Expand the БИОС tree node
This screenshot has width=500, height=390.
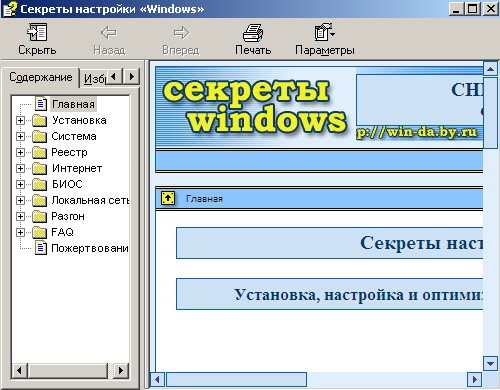pyautogui.click(x=20, y=184)
